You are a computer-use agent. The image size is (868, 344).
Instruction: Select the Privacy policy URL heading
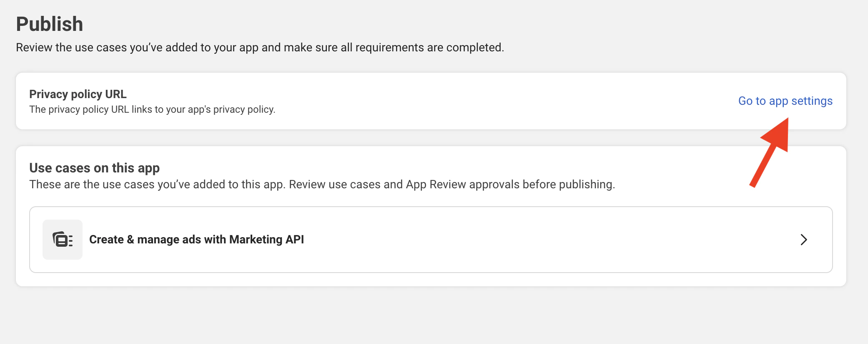(x=78, y=94)
